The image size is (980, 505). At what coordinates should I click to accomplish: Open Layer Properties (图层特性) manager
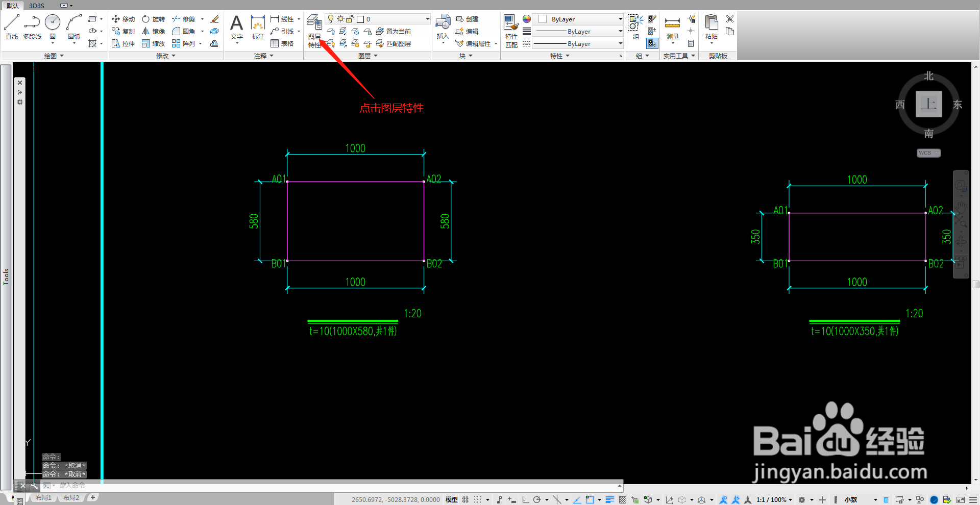pos(314,31)
